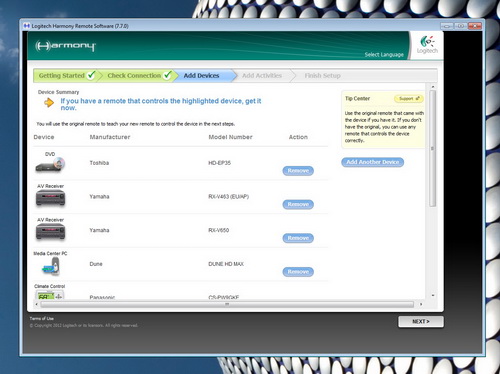Click the vertical scrollbar down arrow
The height and width of the screenshot is (374, 500).
[433, 296]
